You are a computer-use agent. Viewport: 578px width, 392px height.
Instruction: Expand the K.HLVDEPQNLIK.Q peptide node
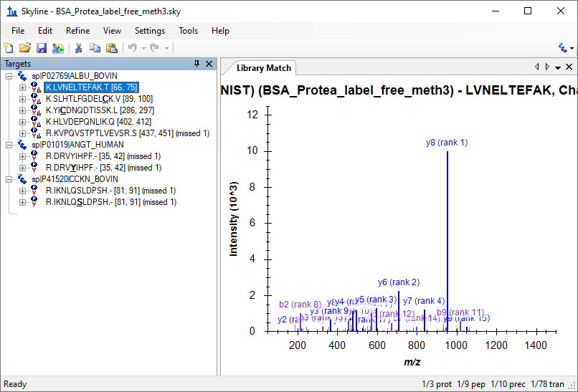22,122
